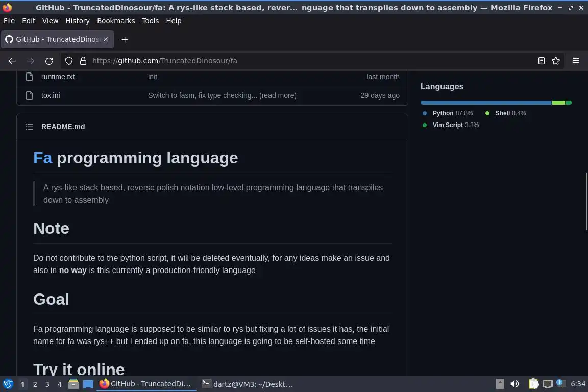Switch to workspace 3

pos(47,384)
